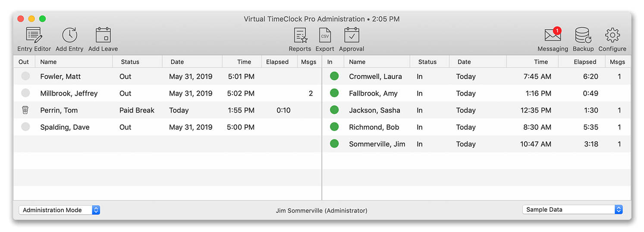Viewport: 644px width, 232px height.
Task: Sort the out-list by Name header
Action: [74, 62]
